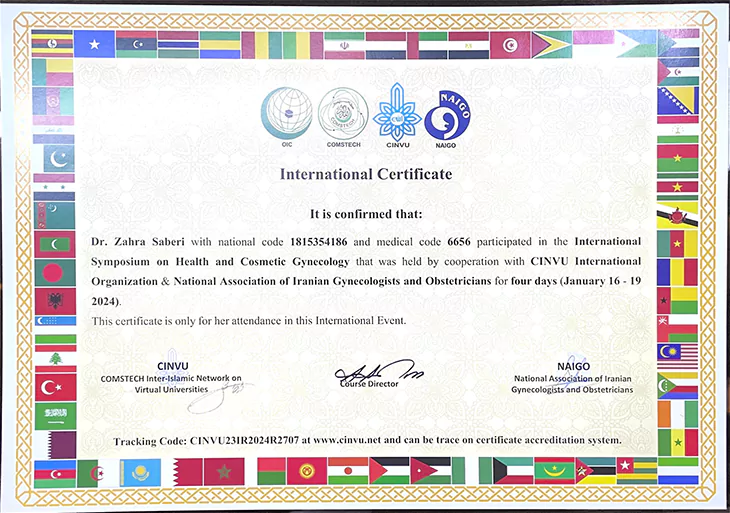Viewport: 730px width, 513px height.
Task: Select the Turkey flag in left border
Action: tap(55, 387)
